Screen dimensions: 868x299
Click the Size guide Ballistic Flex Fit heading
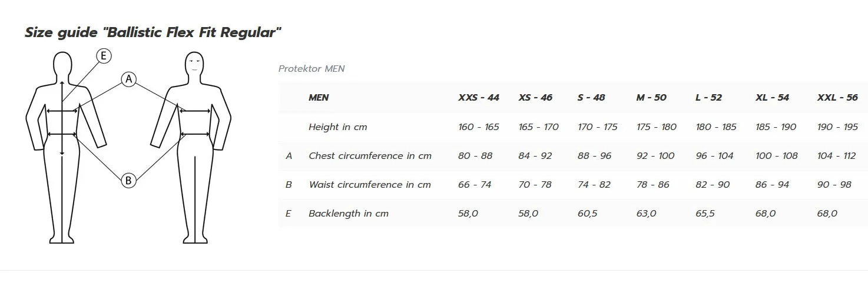[153, 32]
